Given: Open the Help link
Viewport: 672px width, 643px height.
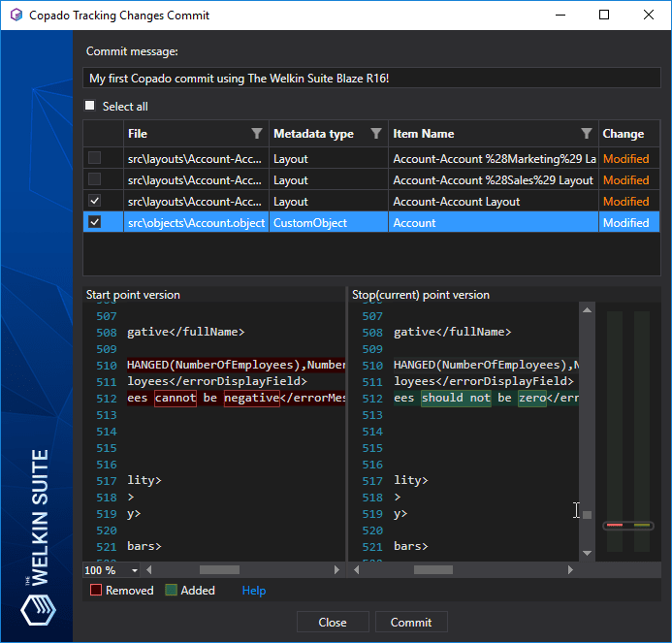Looking at the screenshot, I should click(254, 591).
